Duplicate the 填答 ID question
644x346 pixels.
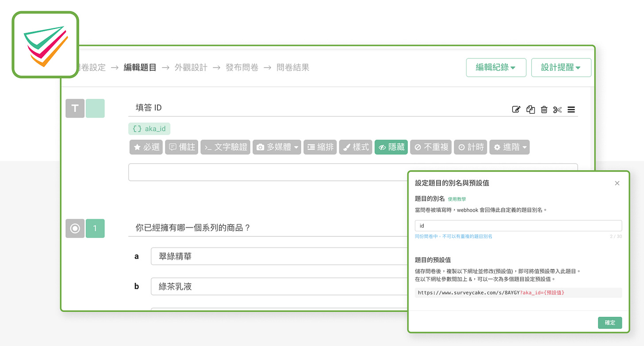click(530, 109)
